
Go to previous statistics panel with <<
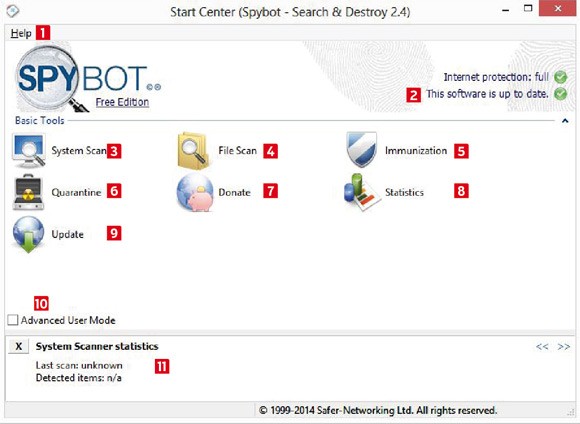point(542,347)
